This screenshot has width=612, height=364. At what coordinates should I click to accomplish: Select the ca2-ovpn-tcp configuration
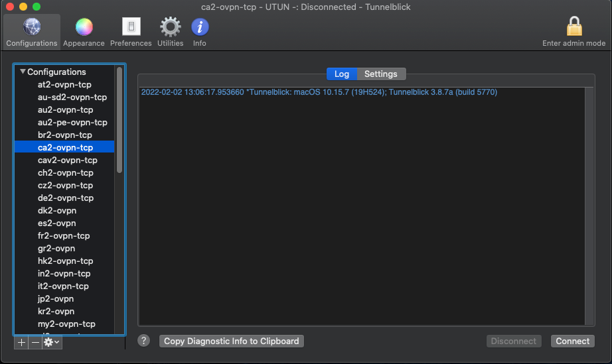[x=64, y=147]
